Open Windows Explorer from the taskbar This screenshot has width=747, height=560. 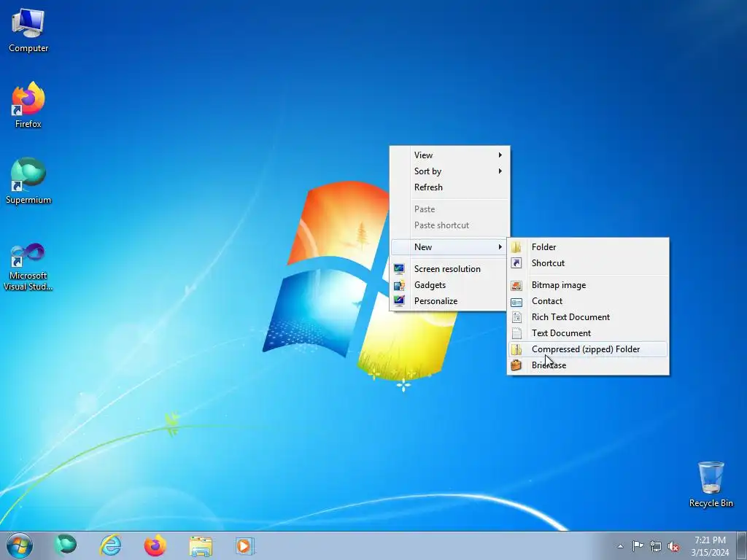(201, 545)
